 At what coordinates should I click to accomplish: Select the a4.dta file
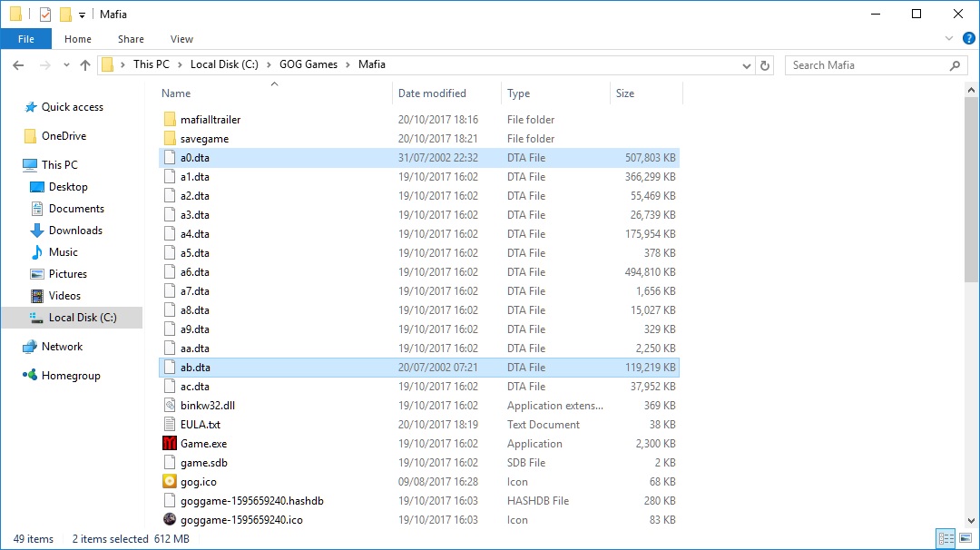point(418,234)
